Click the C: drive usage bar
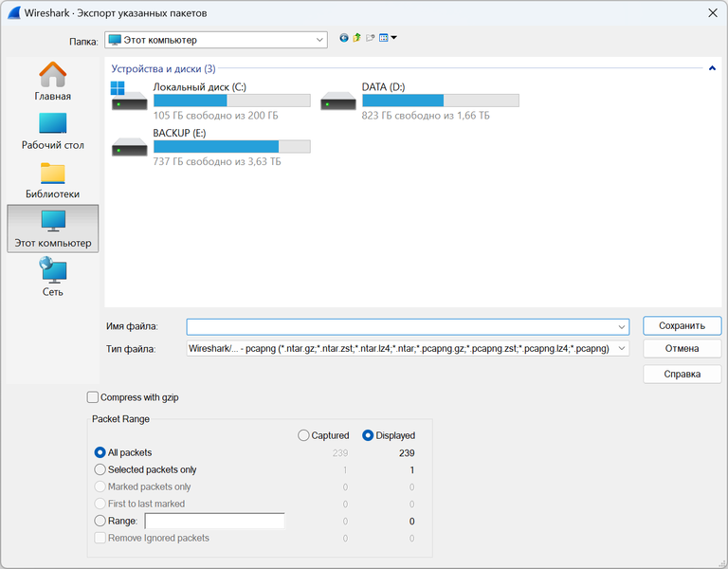The image size is (728, 569). (x=231, y=101)
